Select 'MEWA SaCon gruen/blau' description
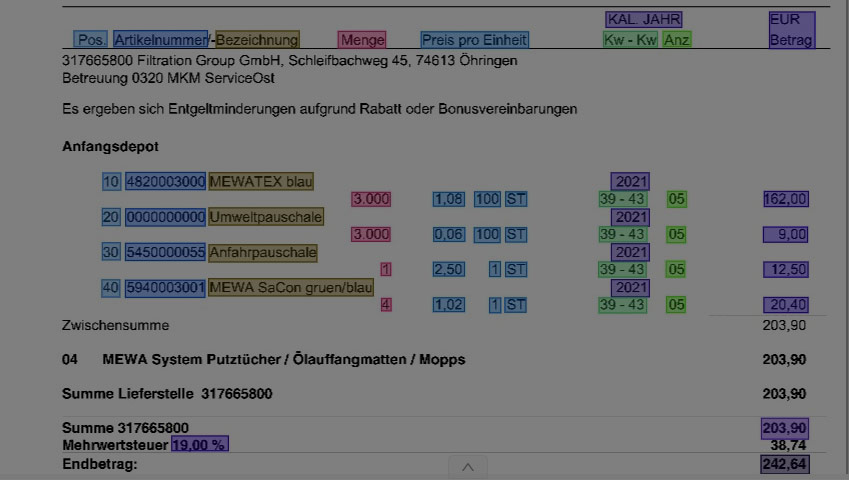Screen dimensions: 849x480 [291, 288]
